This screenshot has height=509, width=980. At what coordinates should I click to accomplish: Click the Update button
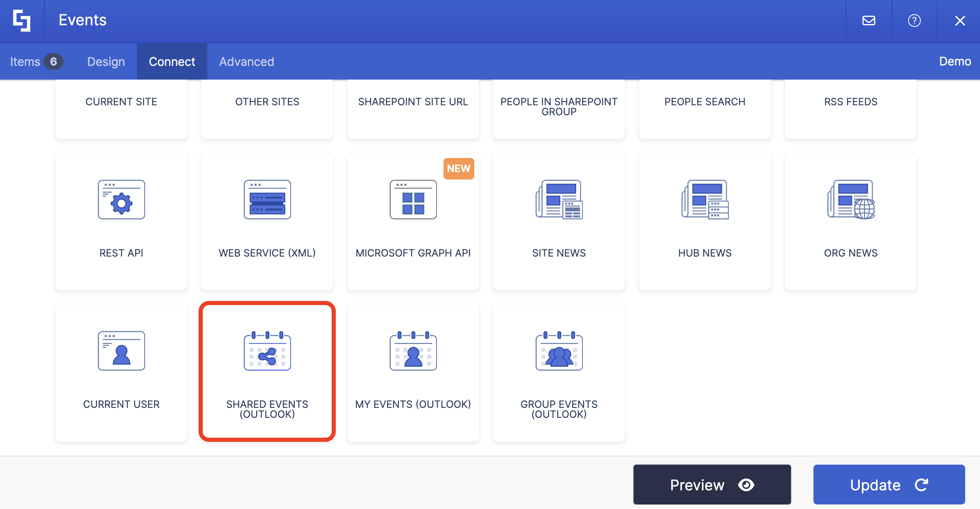889,484
